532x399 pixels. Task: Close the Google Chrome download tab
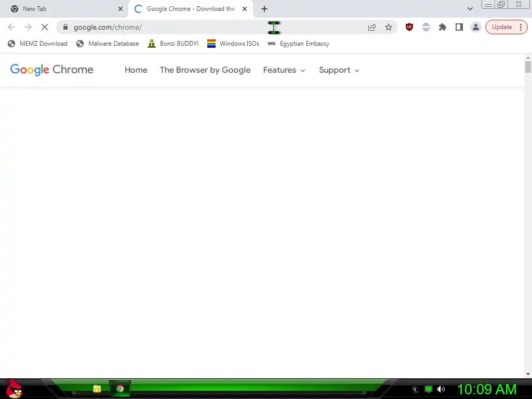coord(245,9)
